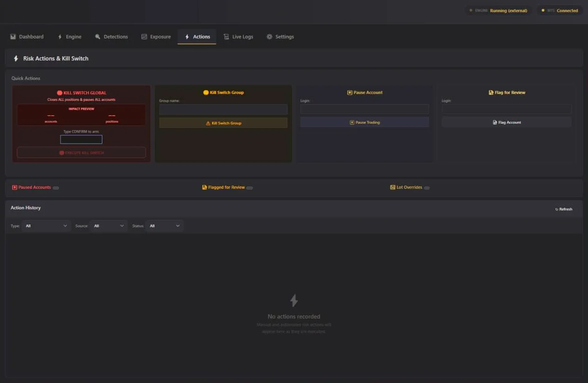The height and width of the screenshot is (383, 588).
Task: Click the yellow Kill Switch Group icon
Action: (206, 92)
